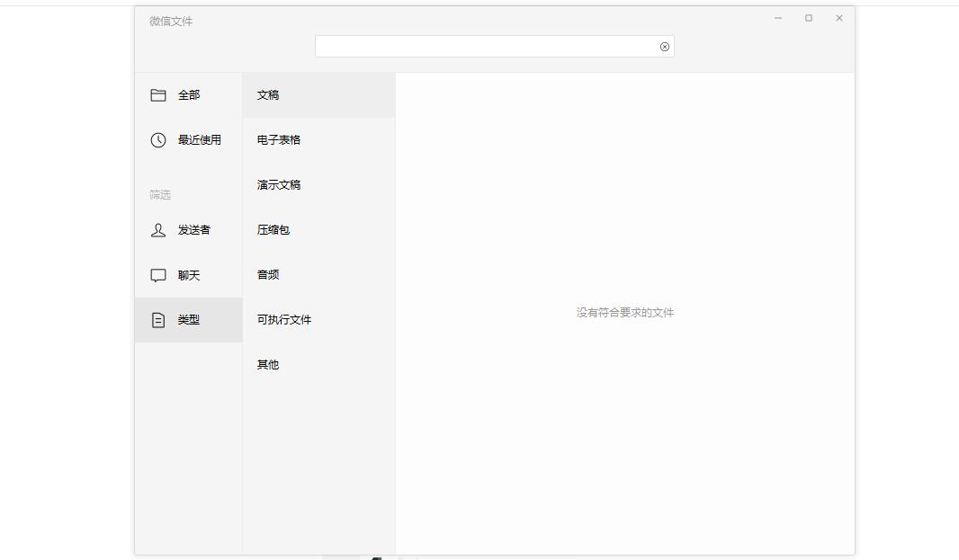Select the 文稿 file type
The height and width of the screenshot is (560, 959).
267,94
